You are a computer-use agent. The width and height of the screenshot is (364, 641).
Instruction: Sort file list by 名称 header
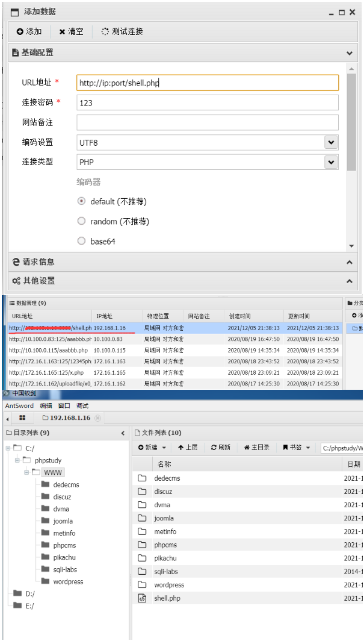(x=247, y=464)
